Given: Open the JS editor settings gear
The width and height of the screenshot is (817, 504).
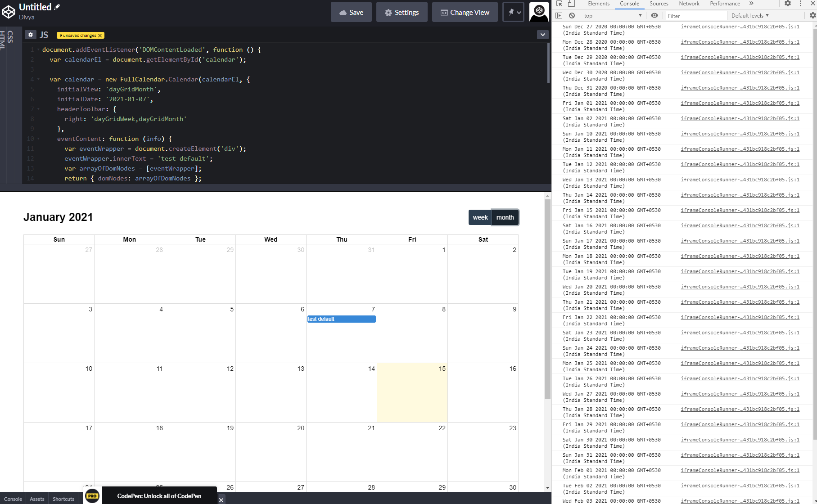Looking at the screenshot, I should (x=30, y=34).
